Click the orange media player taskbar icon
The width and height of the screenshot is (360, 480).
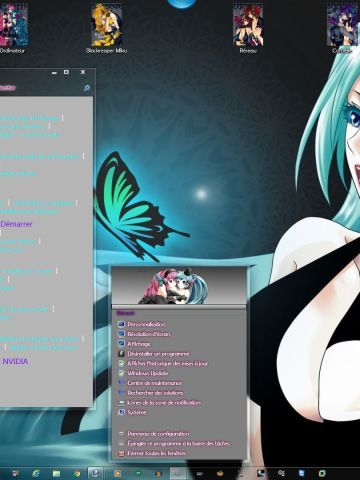click(x=118, y=473)
